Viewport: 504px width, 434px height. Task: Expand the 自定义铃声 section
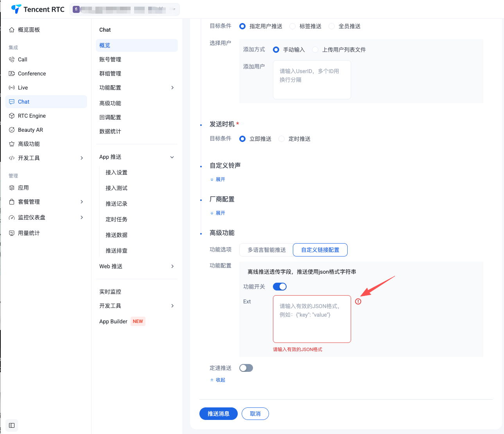[x=218, y=179]
